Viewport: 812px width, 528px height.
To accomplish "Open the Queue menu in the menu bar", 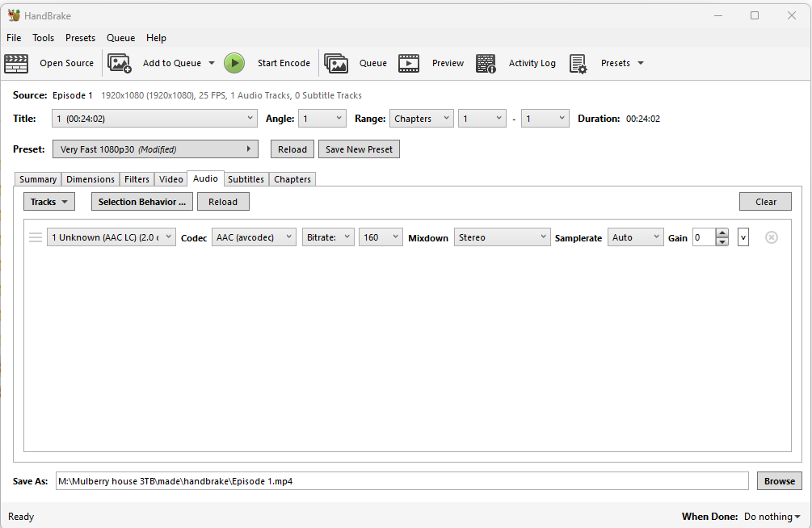I will [x=120, y=38].
